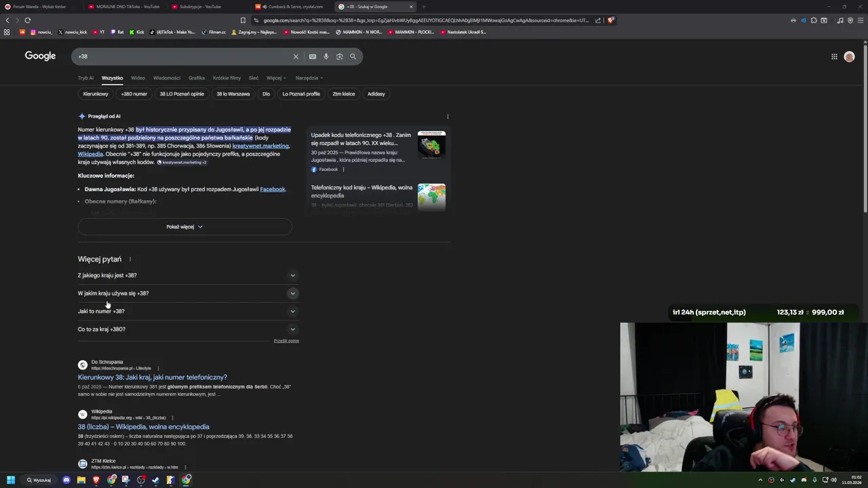Focus the Google search input field
The width and height of the screenshot is (868, 488).
(x=183, y=56)
